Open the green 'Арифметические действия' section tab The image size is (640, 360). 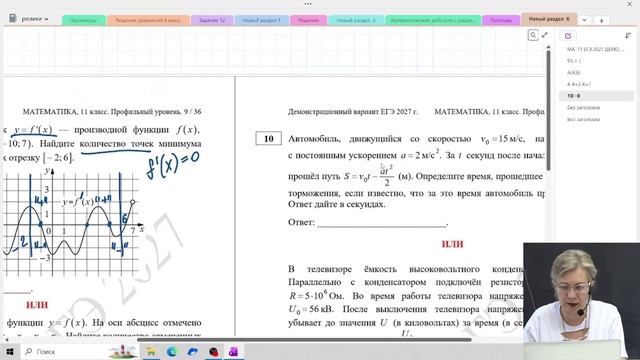coord(433,20)
